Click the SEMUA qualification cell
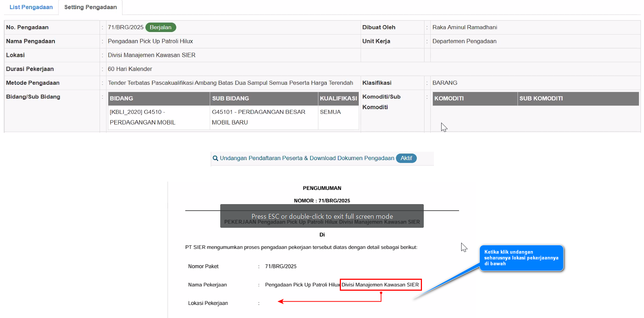This screenshot has height=318, width=644. [330, 112]
